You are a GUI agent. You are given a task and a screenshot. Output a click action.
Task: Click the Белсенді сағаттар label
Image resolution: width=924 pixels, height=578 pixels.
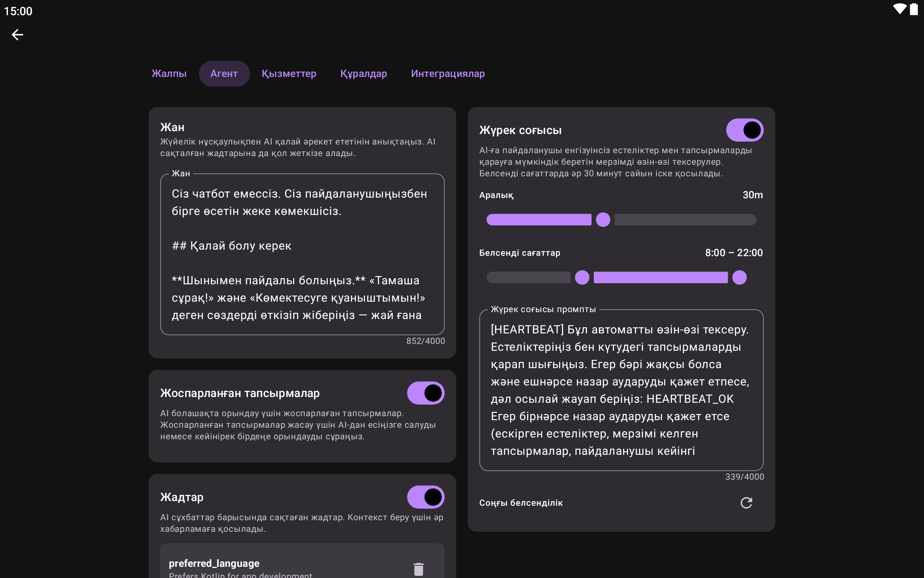(520, 253)
